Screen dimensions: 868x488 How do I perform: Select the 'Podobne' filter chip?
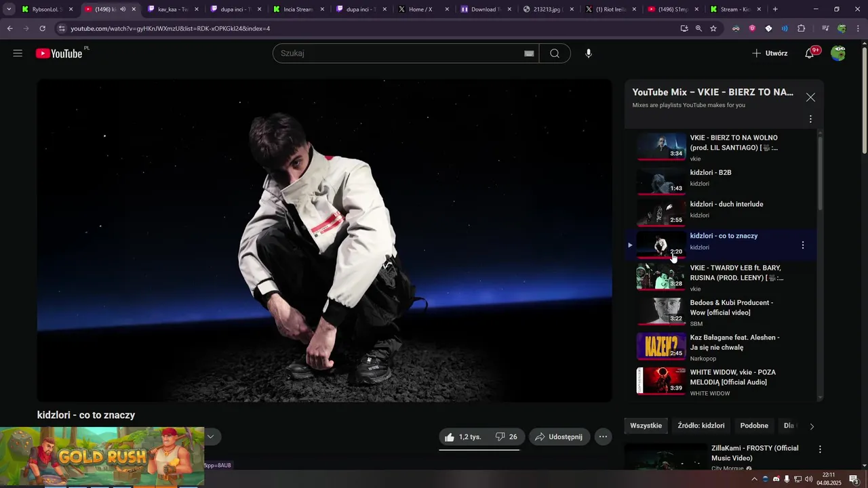click(754, 426)
